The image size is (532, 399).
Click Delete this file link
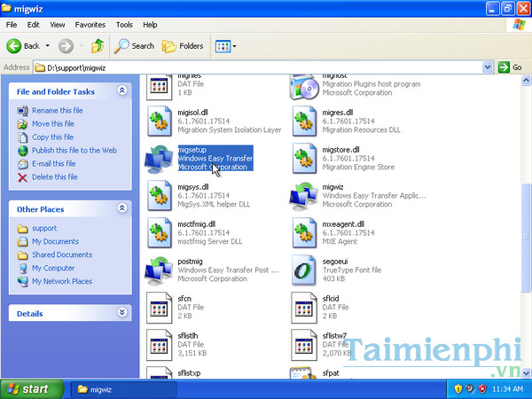coord(55,176)
